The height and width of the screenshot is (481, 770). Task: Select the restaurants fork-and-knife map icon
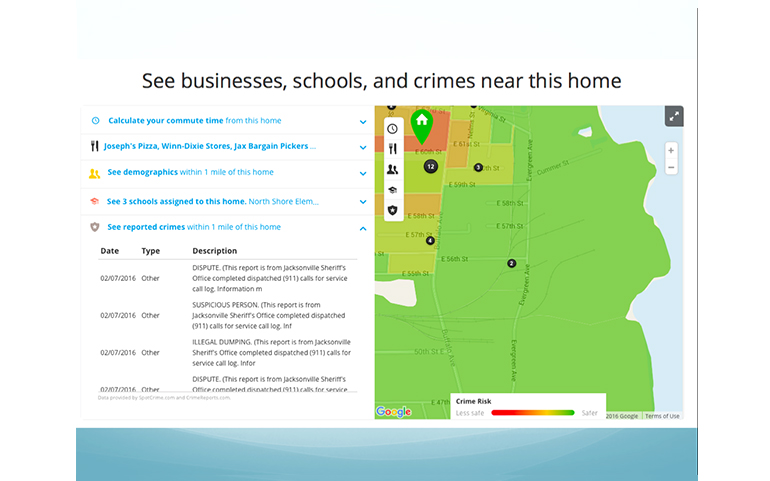392,149
